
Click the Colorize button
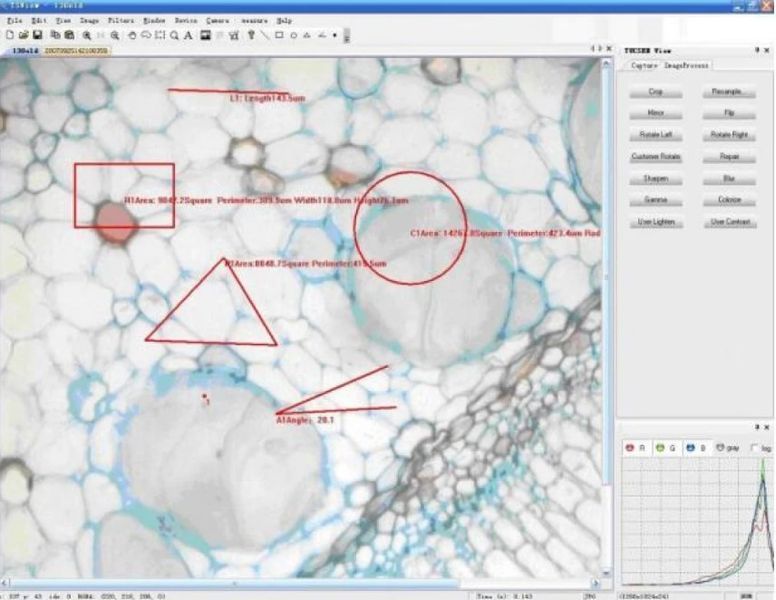[x=729, y=200]
